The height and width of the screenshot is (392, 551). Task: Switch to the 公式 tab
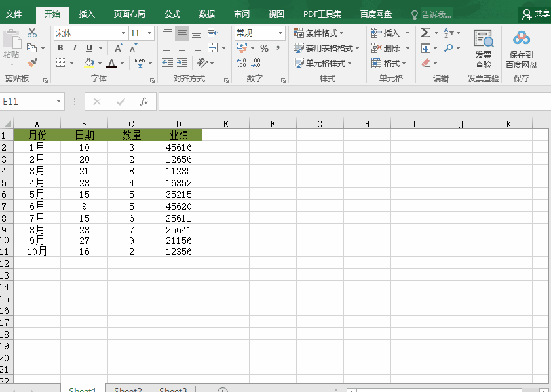pyautogui.click(x=172, y=14)
